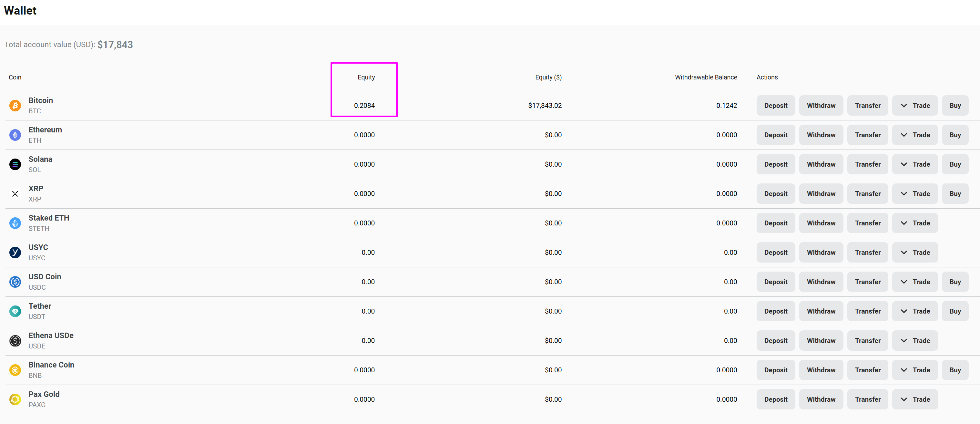This screenshot has width=980, height=424.
Task: Transfer Solana
Action: 867,164
